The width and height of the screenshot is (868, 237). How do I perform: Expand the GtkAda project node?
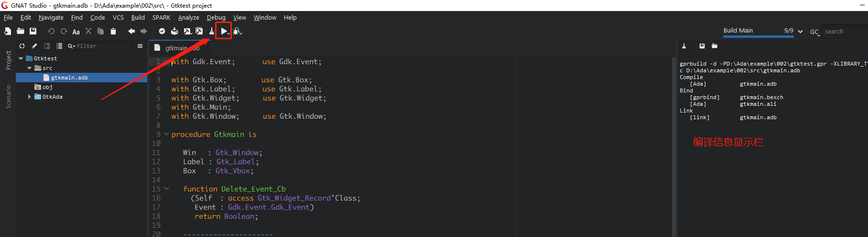(x=30, y=97)
